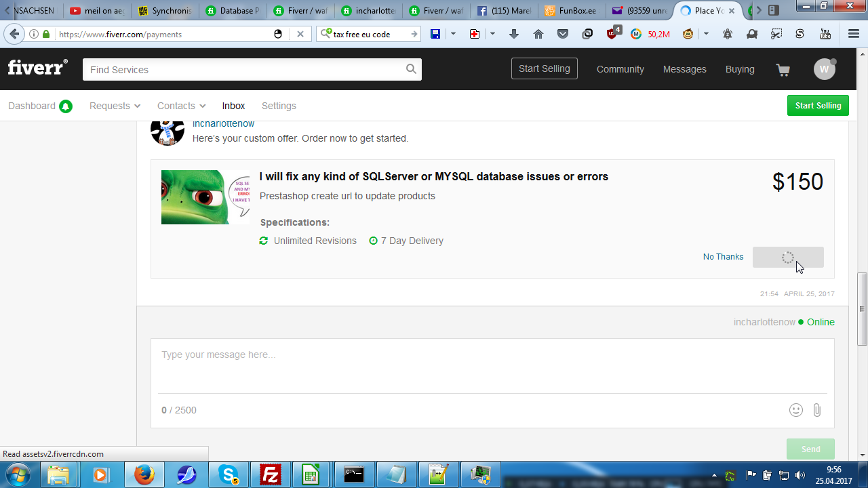Open the browser downloads arrow
Viewport: 868px width, 488px height.
coord(513,34)
